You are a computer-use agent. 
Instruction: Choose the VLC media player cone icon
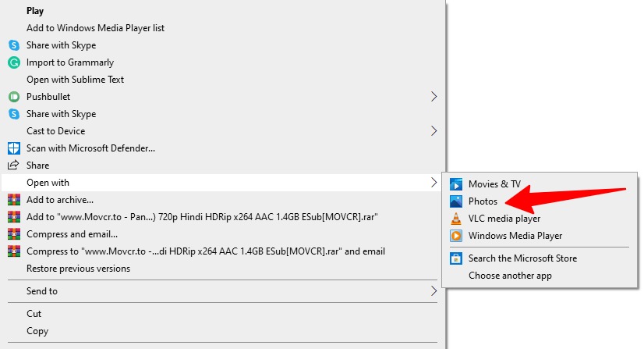[456, 219]
